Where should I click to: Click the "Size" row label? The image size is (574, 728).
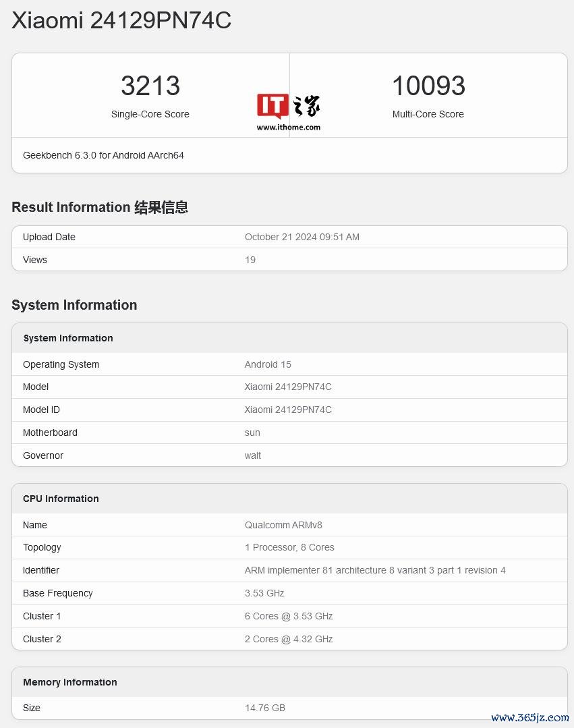coord(32,708)
